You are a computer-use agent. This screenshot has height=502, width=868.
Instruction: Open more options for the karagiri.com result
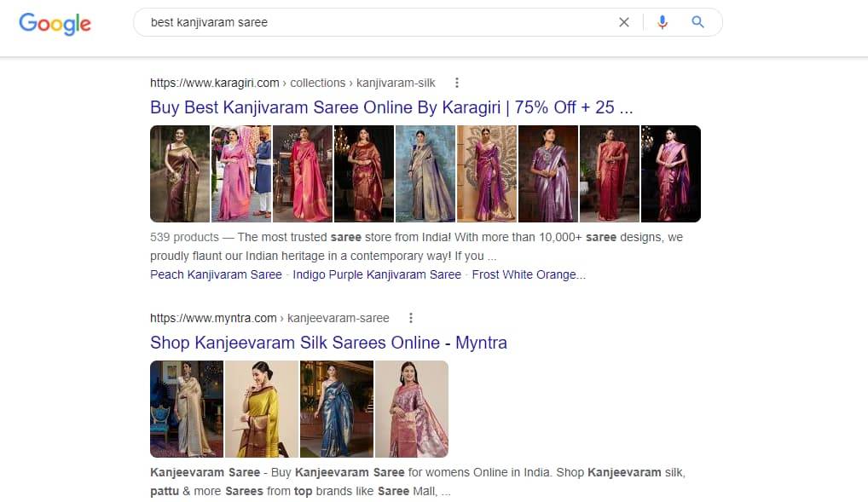tap(457, 83)
